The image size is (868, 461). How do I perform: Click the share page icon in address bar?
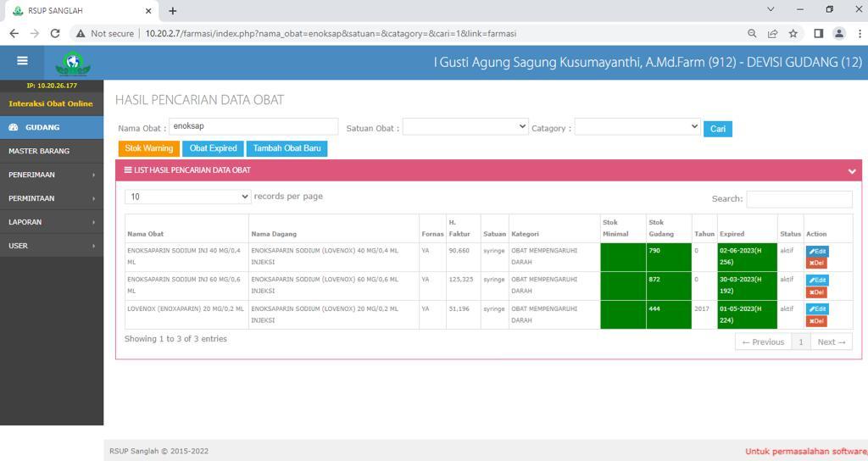[772, 33]
